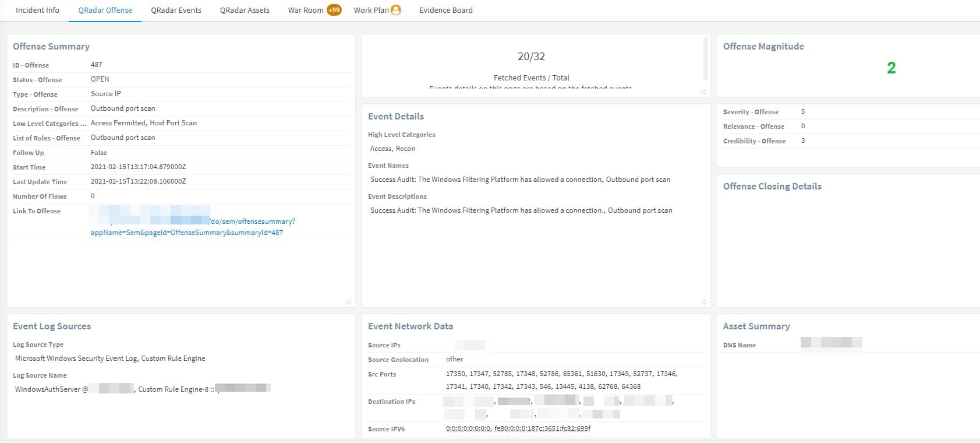Go to the War Room tab

click(306, 10)
